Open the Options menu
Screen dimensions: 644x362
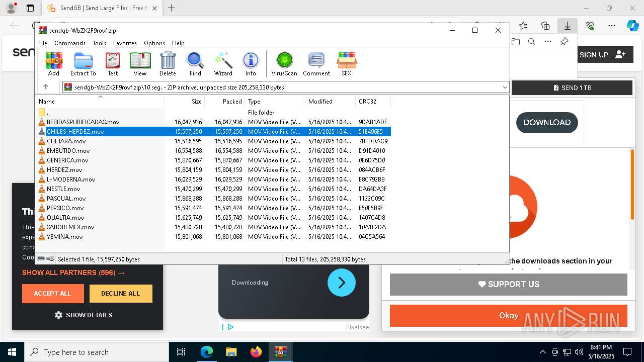154,43
